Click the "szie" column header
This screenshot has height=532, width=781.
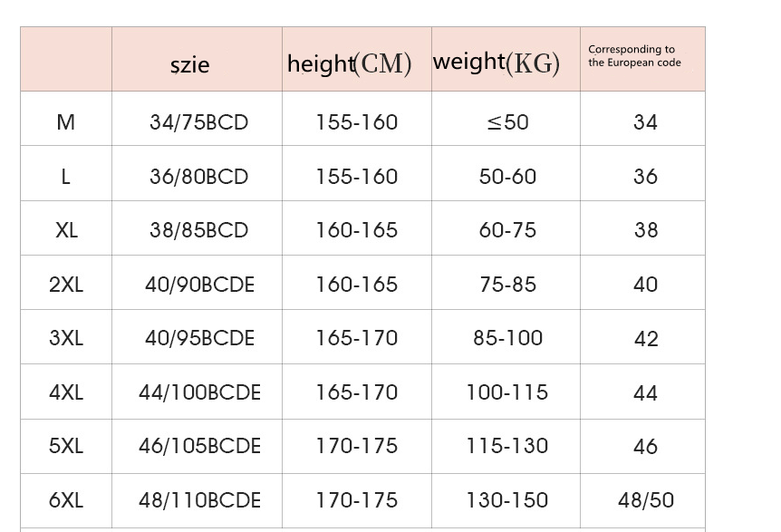(x=189, y=64)
